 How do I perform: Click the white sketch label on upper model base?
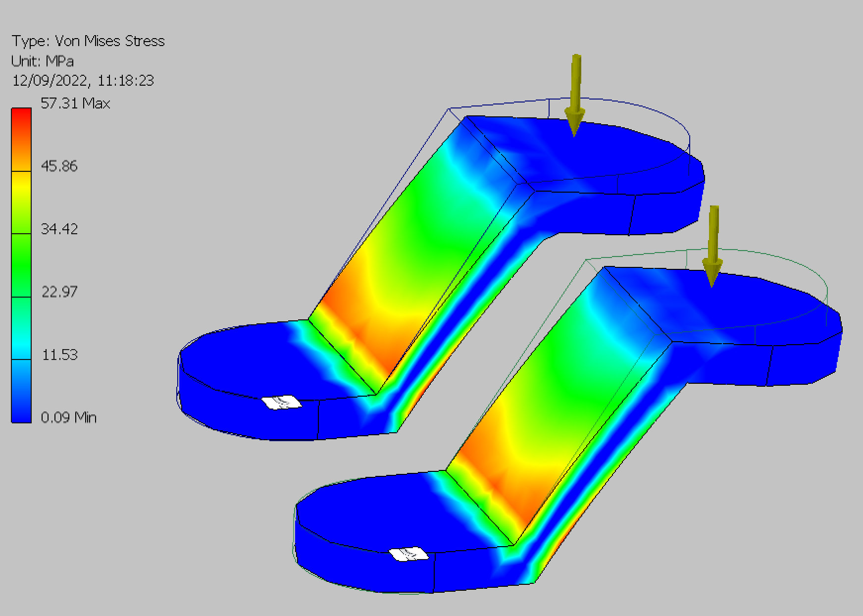(x=283, y=403)
